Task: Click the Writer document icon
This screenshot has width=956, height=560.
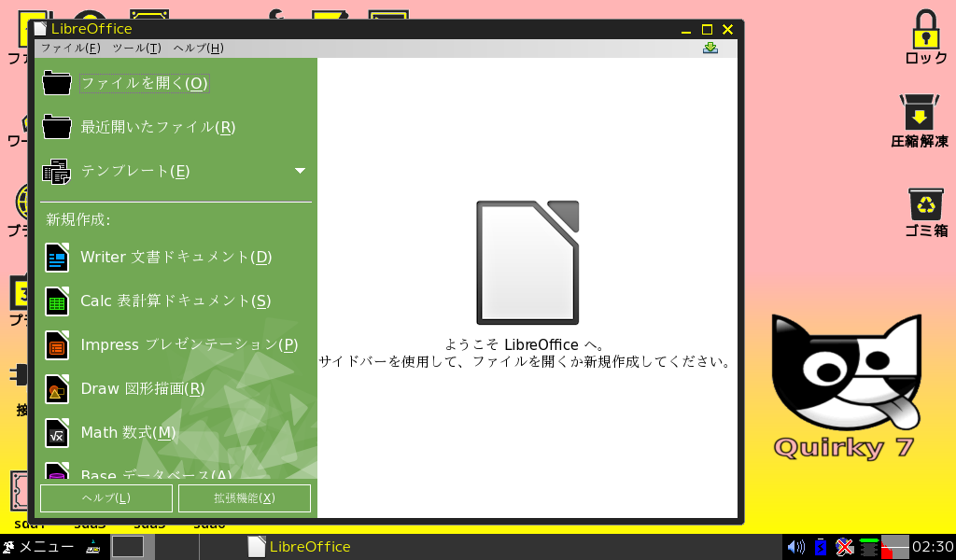Action: [x=57, y=258]
